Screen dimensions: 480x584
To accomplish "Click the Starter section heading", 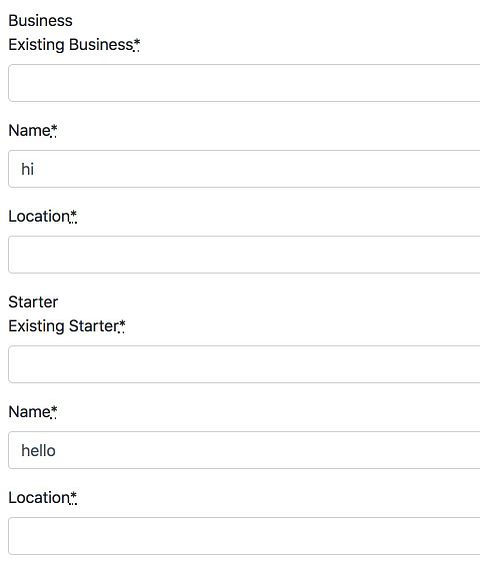I will click(33, 302).
